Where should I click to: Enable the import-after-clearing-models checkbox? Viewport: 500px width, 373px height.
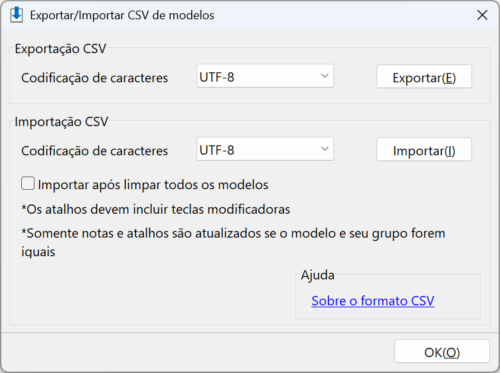tap(28, 184)
